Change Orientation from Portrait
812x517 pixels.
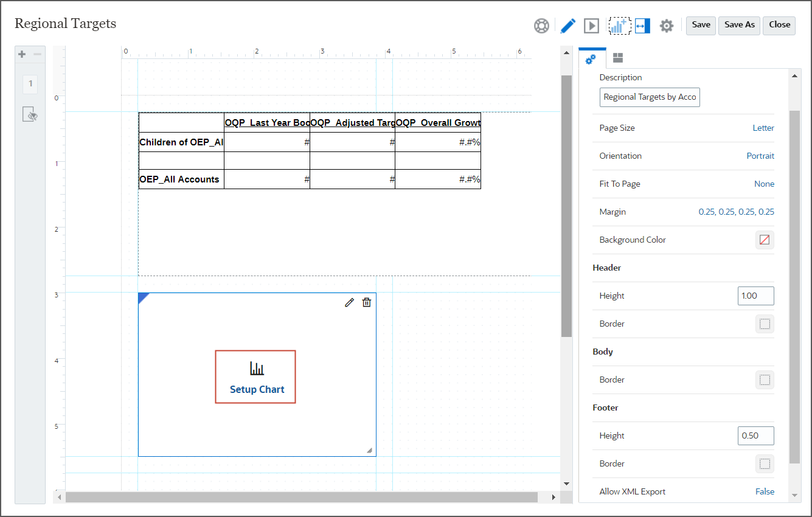[760, 156]
